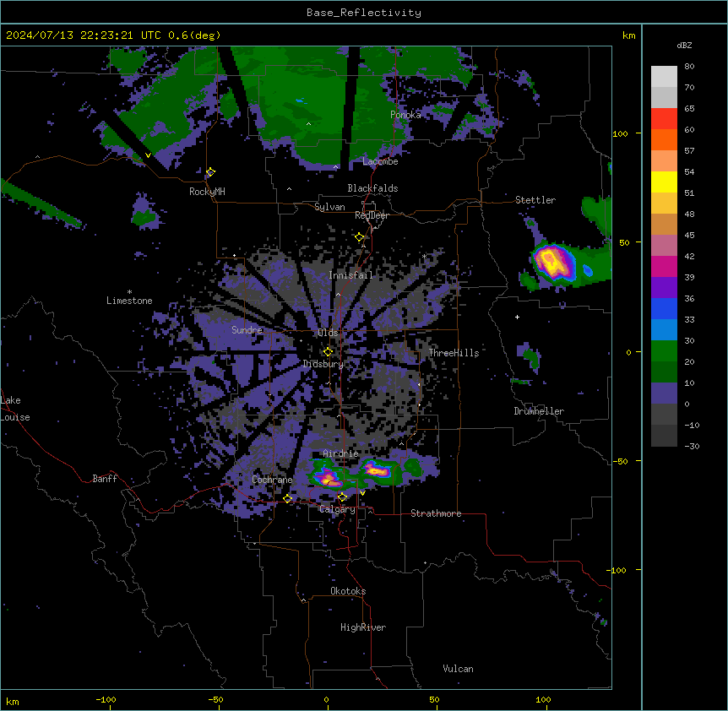Screen dimensions: 728x711
Task: Click the yellow diamond marker above Calgary label
Action: [342, 497]
